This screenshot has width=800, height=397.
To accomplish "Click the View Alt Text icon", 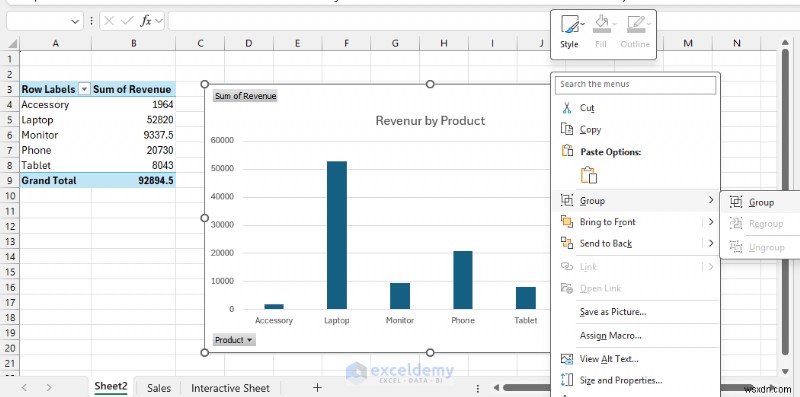I will click(567, 359).
